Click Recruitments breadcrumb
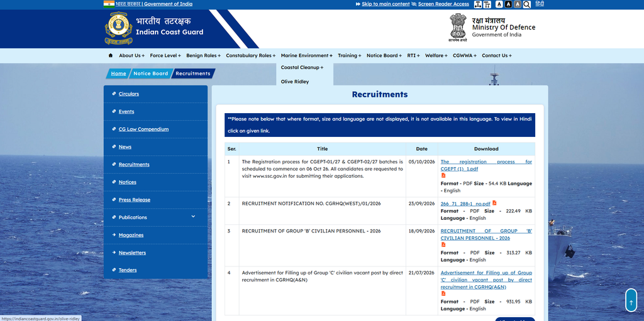This screenshot has height=321, width=644. pyautogui.click(x=192, y=73)
